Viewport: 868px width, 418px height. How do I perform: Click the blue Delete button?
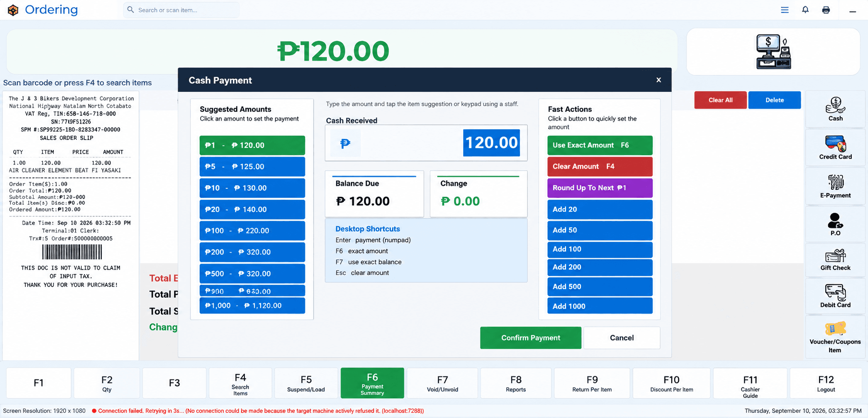click(x=774, y=100)
